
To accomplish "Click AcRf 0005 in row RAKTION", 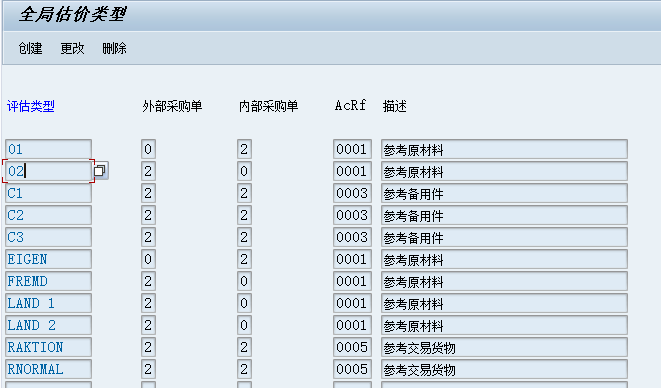I will click(352, 346).
